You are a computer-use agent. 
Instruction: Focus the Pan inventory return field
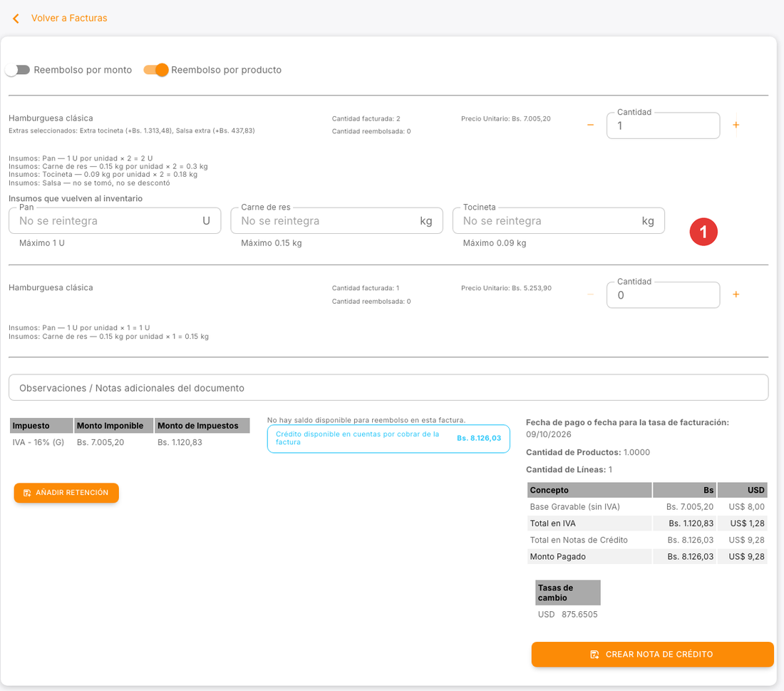[115, 220]
